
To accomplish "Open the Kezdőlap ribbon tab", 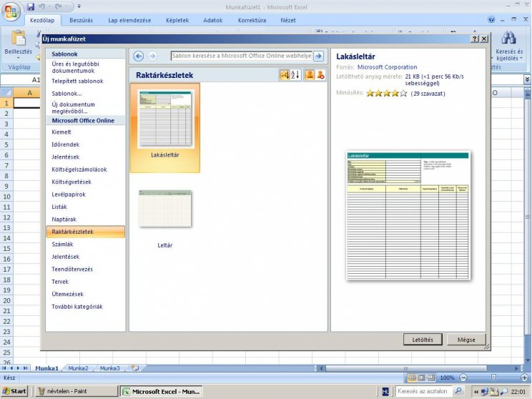I will point(42,20).
